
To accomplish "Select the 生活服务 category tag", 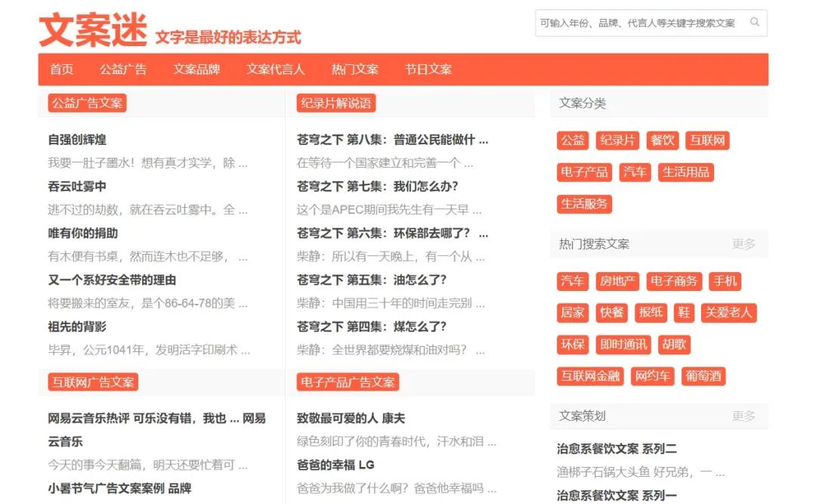I will pyautogui.click(x=586, y=203).
